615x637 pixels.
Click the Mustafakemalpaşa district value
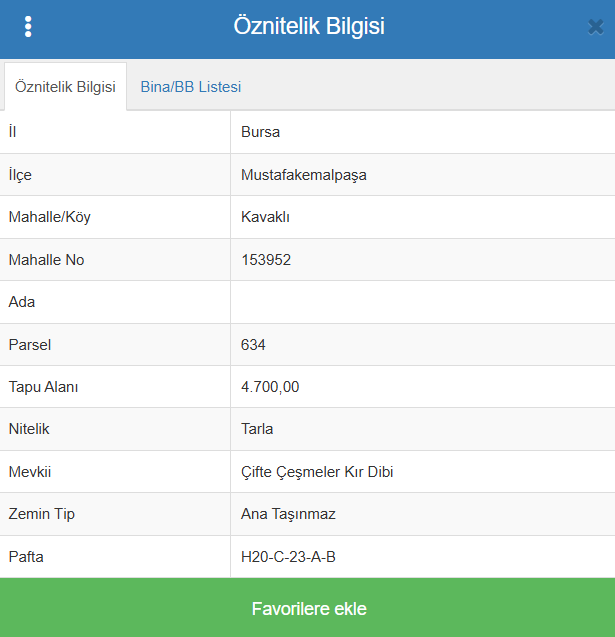(x=304, y=175)
